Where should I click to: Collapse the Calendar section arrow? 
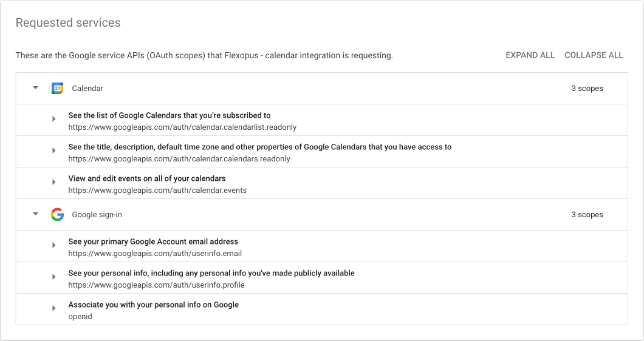point(36,88)
